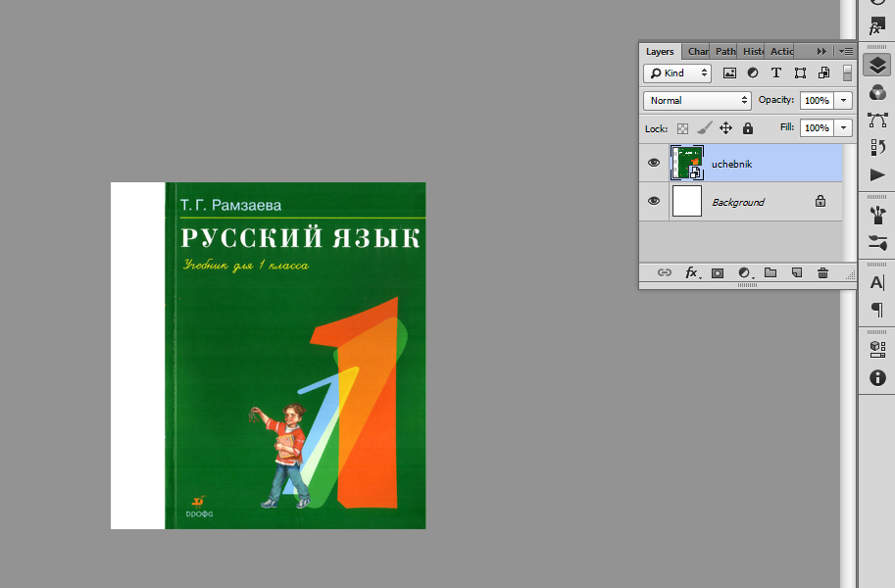
Task: Create new fill or adjustment layer
Action: click(745, 272)
